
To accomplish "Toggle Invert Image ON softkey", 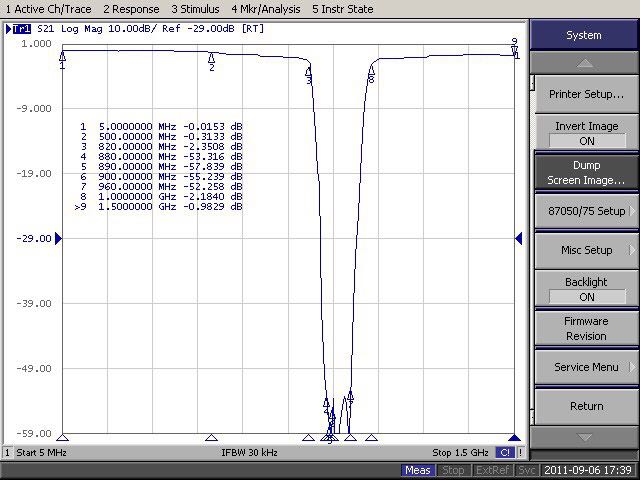I will [586, 133].
